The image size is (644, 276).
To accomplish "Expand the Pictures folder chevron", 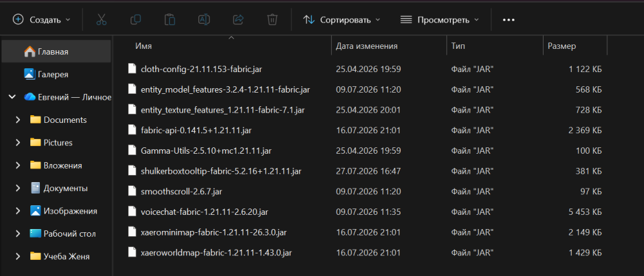I will point(17,143).
